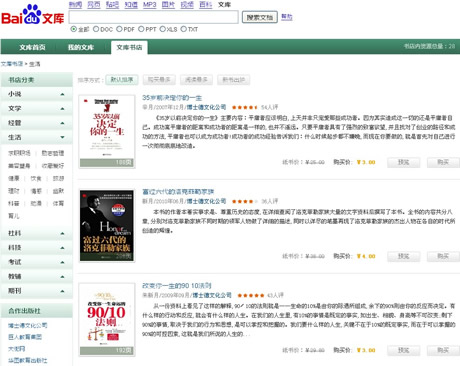
Task: Click 购买 for the 90/10法则 book
Action: (x=443, y=350)
